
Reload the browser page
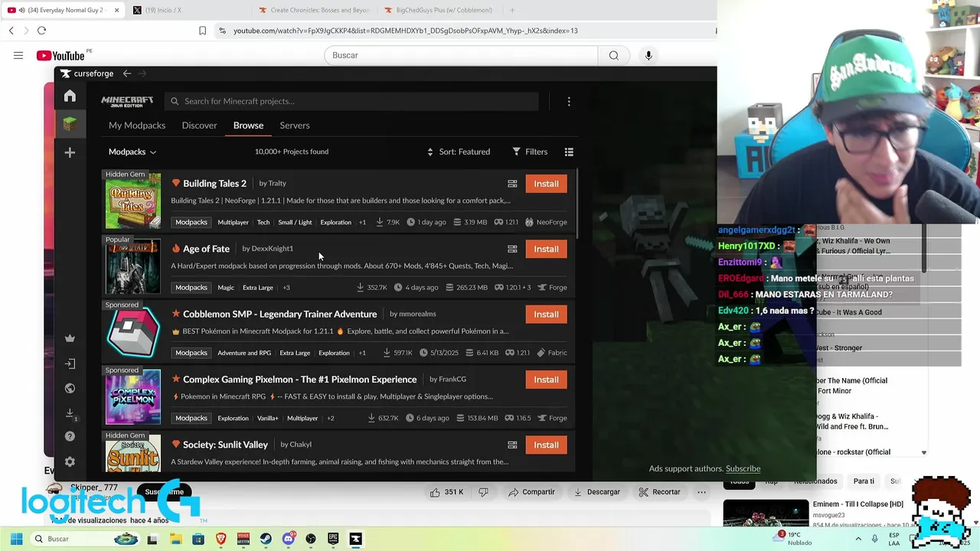coord(41,31)
